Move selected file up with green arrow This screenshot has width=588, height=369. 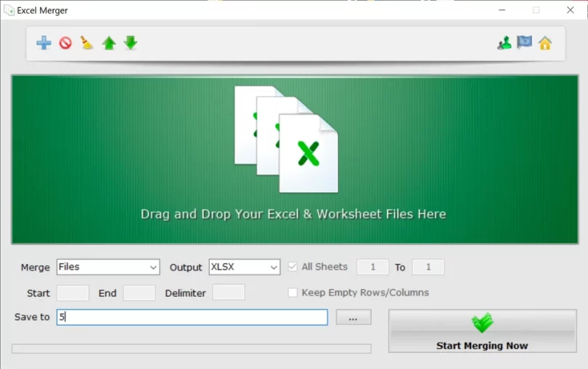point(109,43)
